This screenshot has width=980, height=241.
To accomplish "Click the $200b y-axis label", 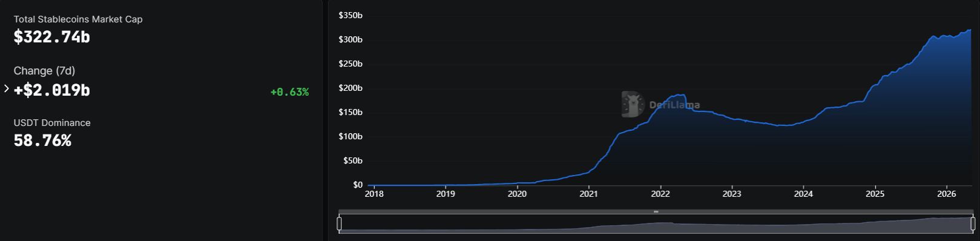I will (350, 88).
